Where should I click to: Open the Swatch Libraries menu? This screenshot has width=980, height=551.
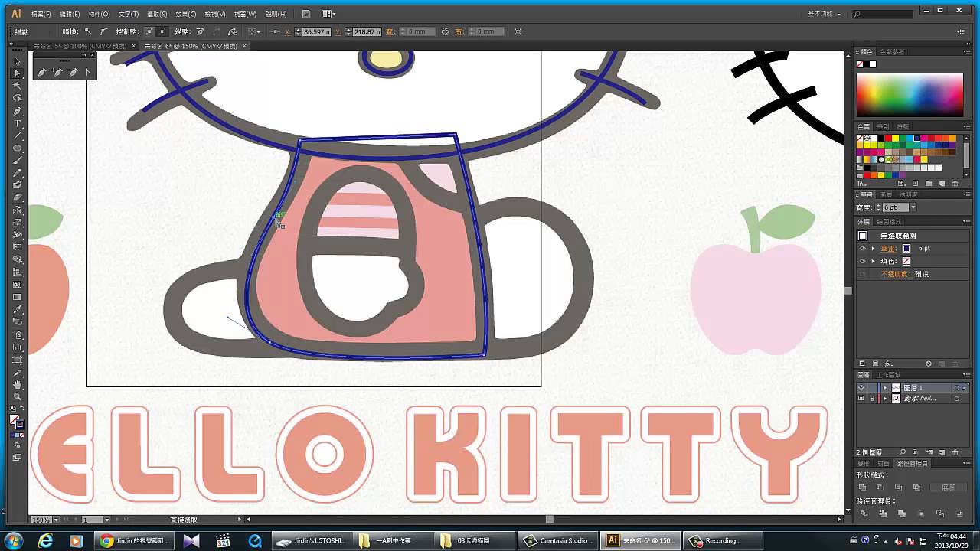(863, 184)
